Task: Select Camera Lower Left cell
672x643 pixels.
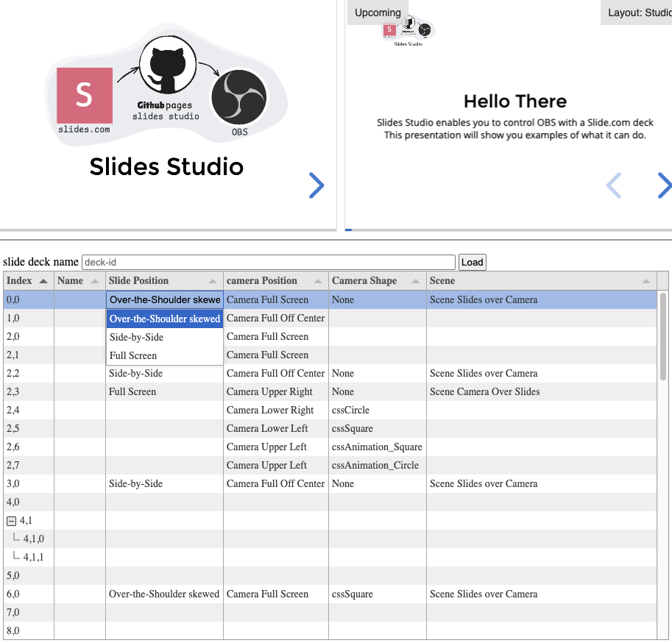Action: pos(275,429)
